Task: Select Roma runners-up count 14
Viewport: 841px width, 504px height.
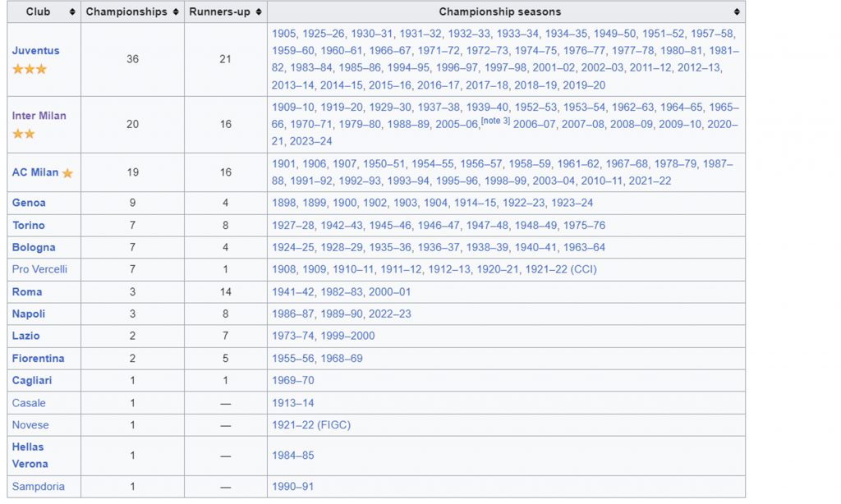Action: click(225, 291)
